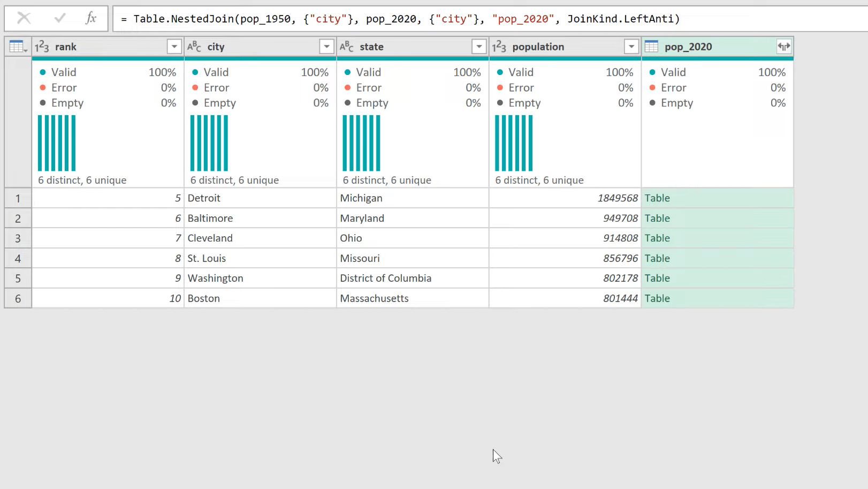Select row number 5
The image size is (868, 489).
tap(18, 278)
